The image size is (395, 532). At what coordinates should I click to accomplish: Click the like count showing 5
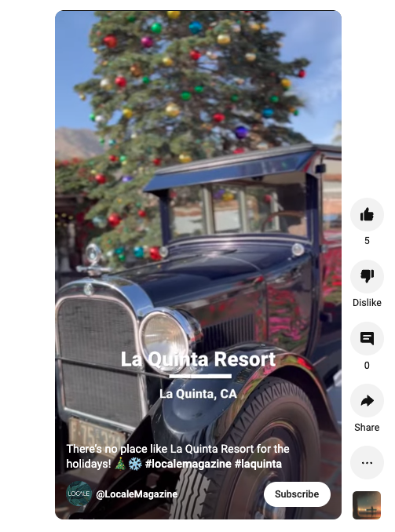point(367,241)
